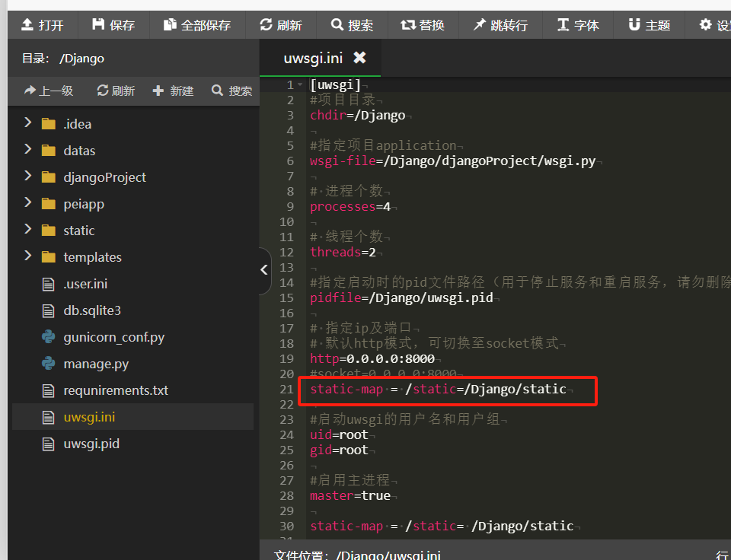The height and width of the screenshot is (560, 731).
Task: Click the 搜索 magnifier icon in top toolbar
Action: coord(337,24)
